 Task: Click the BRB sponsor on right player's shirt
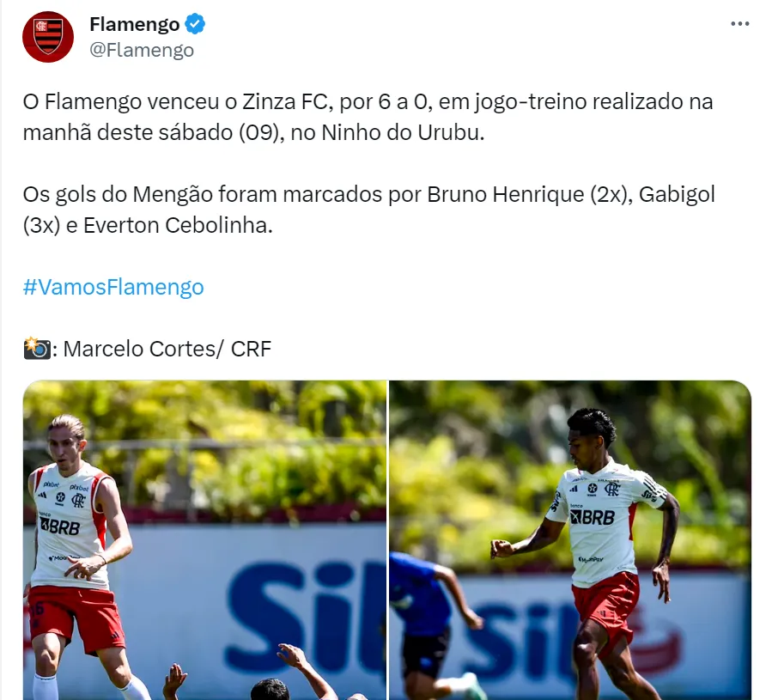point(593,517)
